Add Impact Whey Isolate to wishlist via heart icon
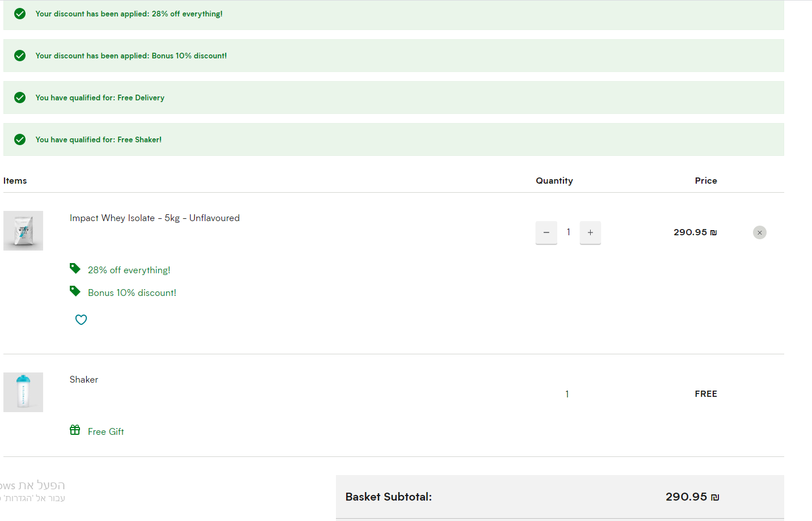Screen dimensions: 812x521 pyautogui.click(x=81, y=320)
